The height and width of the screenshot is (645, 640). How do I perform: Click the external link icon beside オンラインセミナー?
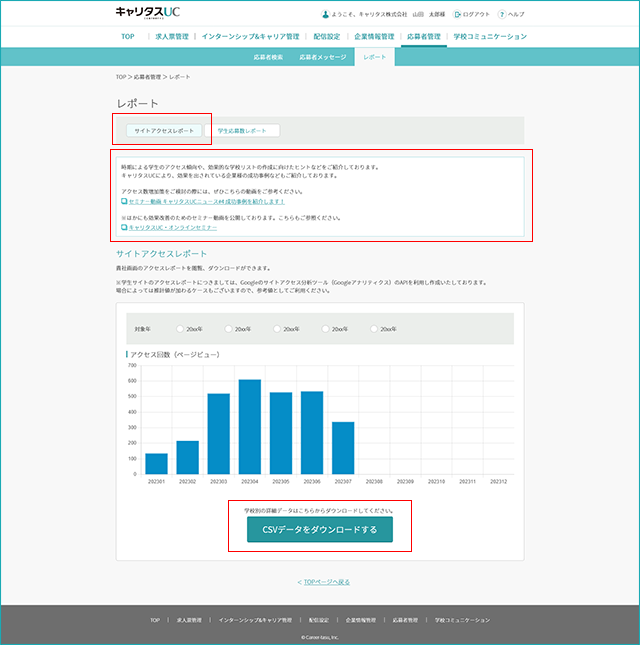[x=124, y=227]
